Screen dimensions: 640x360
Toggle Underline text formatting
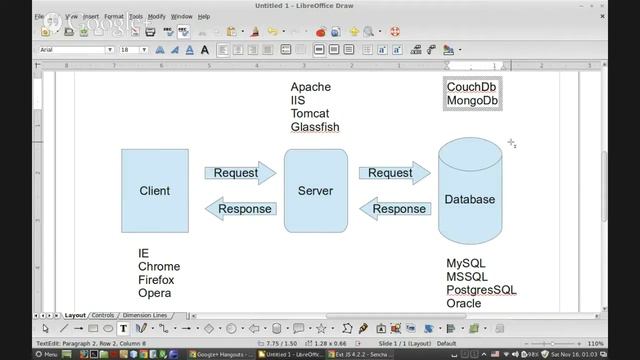pos(189,50)
